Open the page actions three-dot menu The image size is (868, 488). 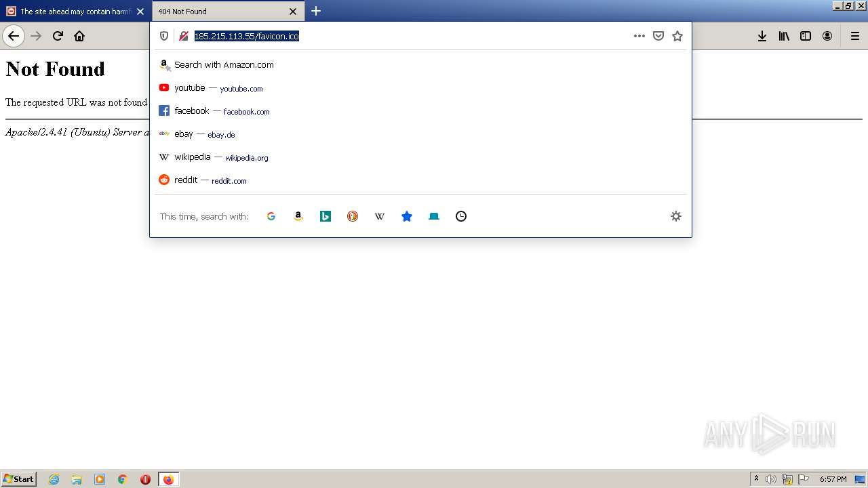(639, 36)
